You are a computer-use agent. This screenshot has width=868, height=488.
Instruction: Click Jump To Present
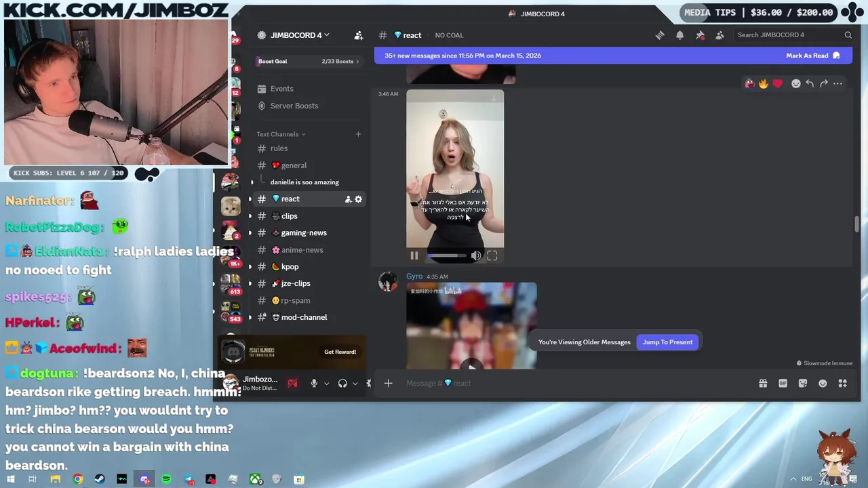tap(667, 342)
